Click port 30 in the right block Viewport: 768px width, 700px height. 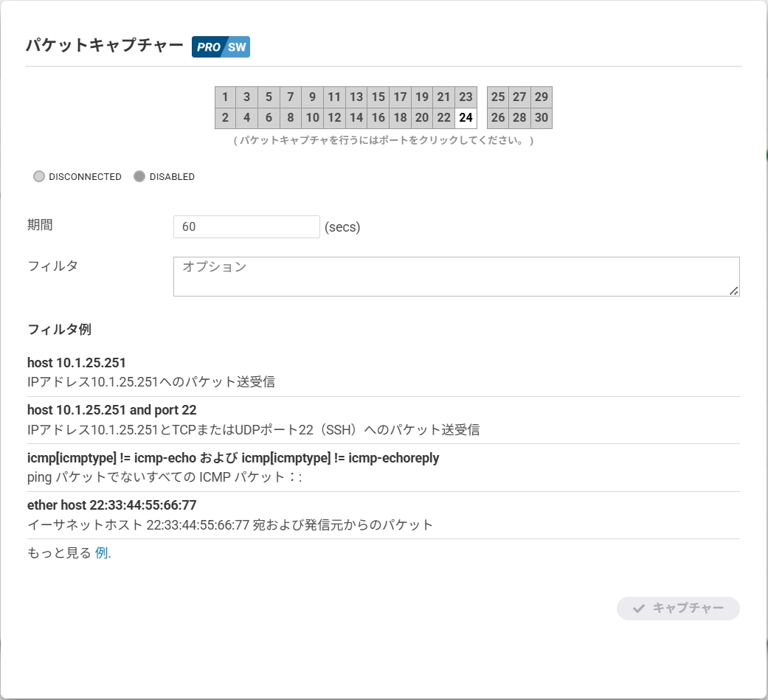(x=542, y=118)
